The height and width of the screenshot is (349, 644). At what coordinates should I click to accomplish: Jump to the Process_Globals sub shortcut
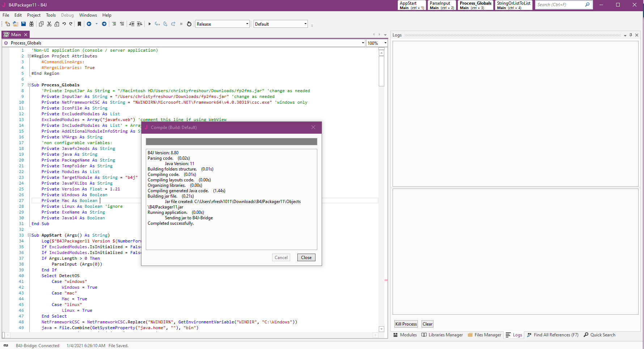tap(475, 5)
